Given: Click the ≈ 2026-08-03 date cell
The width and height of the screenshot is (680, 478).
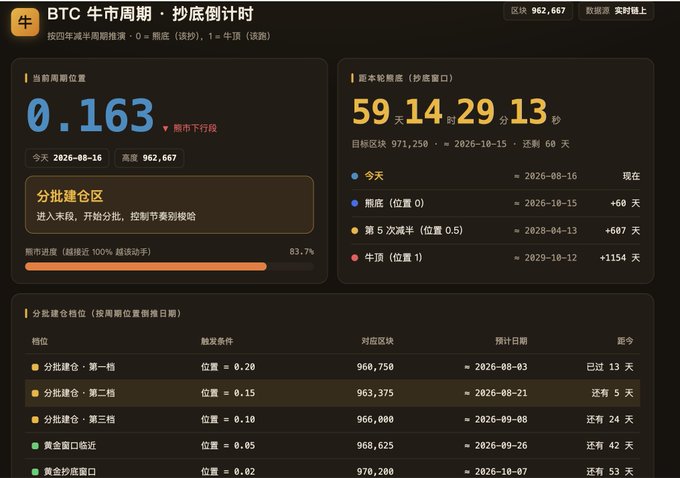Looking at the screenshot, I should [x=496, y=367].
